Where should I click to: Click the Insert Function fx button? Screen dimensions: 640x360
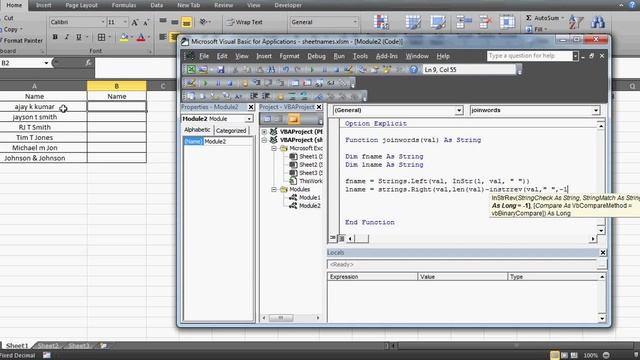89,62
